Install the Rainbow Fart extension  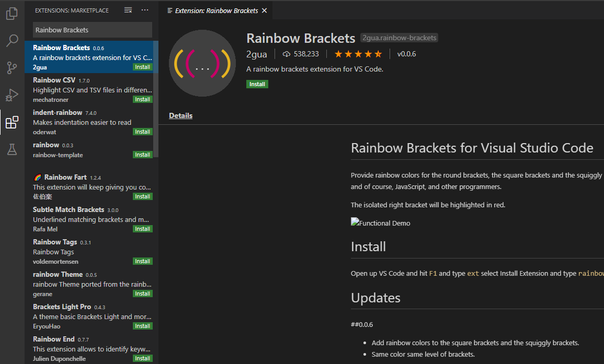(x=143, y=196)
